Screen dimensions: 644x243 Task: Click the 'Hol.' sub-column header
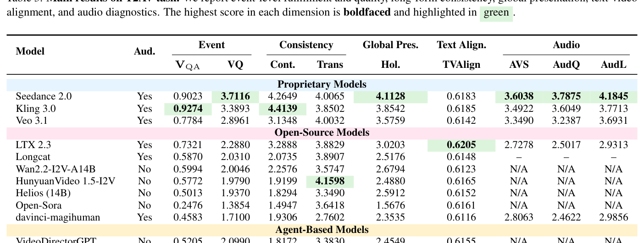click(390, 65)
